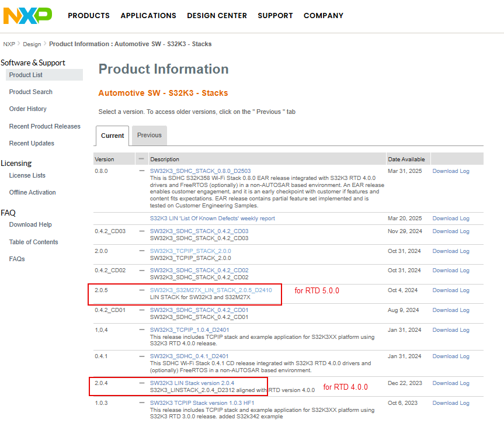
Task: Open Product Search in sidebar
Action: (x=31, y=92)
